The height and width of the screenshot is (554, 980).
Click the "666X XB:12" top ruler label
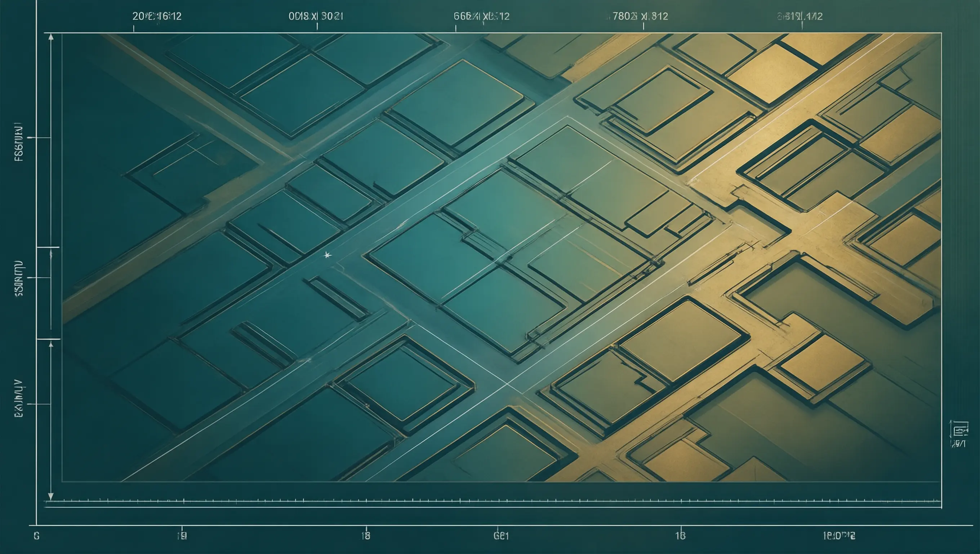pos(482,16)
